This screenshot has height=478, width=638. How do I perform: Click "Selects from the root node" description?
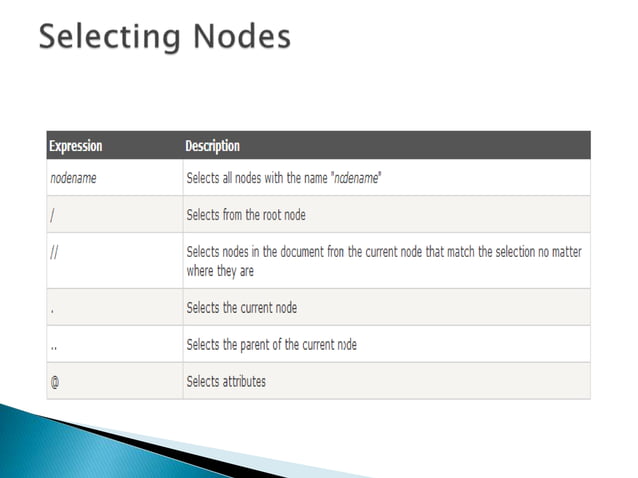pos(246,215)
